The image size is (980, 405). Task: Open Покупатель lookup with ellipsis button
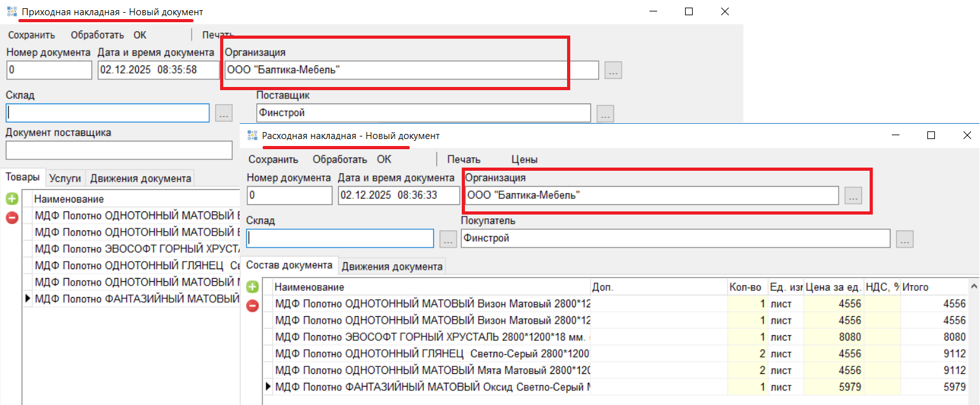pyautogui.click(x=905, y=239)
